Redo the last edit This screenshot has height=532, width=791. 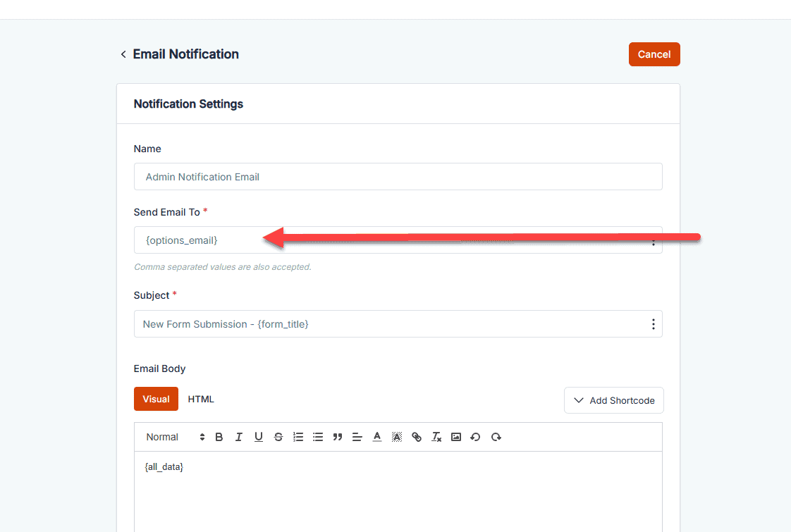[496, 437]
